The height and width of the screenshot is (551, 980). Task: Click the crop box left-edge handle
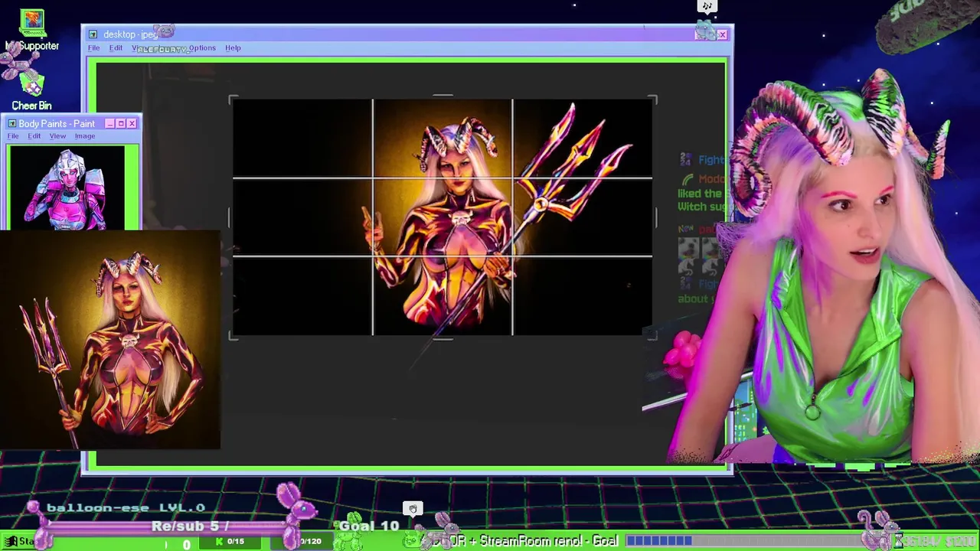[230, 217]
